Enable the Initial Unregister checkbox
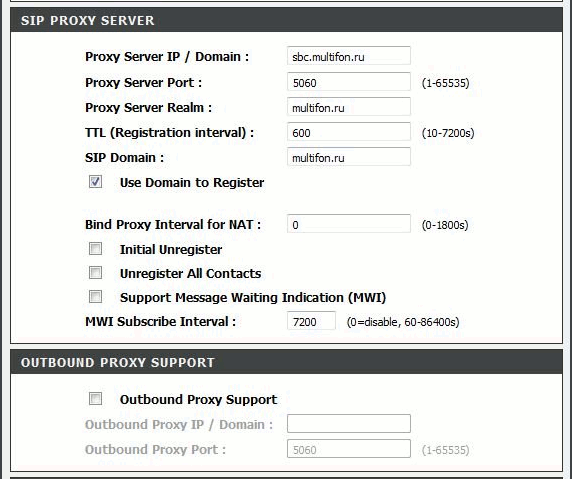 click(x=96, y=249)
